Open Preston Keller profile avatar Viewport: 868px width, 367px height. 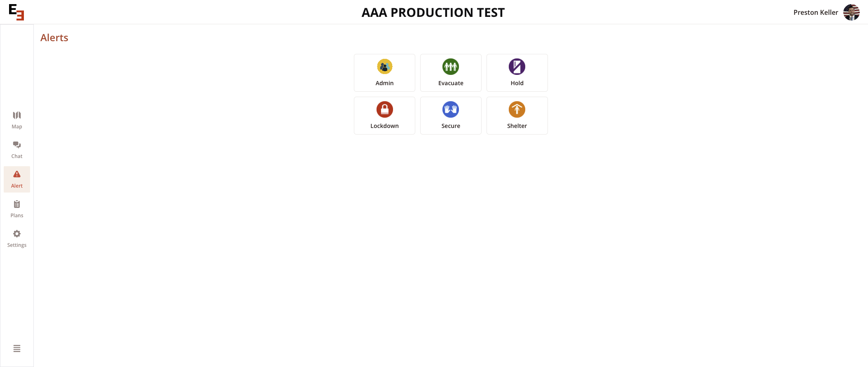(x=851, y=12)
